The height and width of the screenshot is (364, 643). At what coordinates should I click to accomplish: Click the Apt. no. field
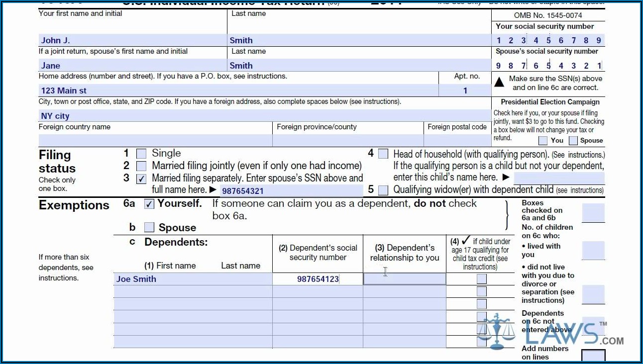[x=464, y=91]
